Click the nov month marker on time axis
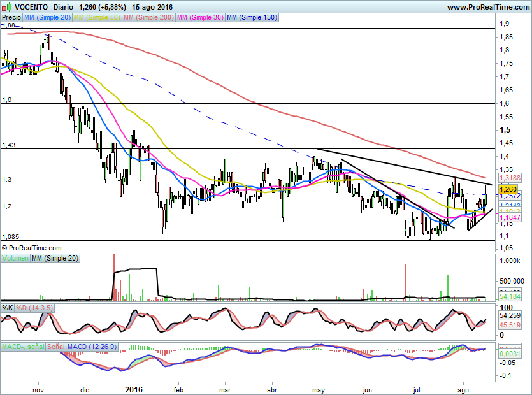 38,391
